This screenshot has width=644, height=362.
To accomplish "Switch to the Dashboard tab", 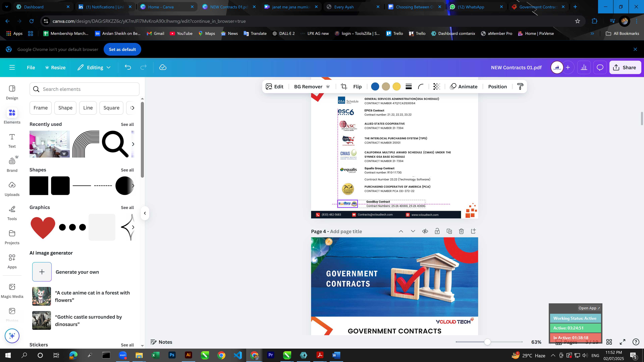I will point(43,7).
